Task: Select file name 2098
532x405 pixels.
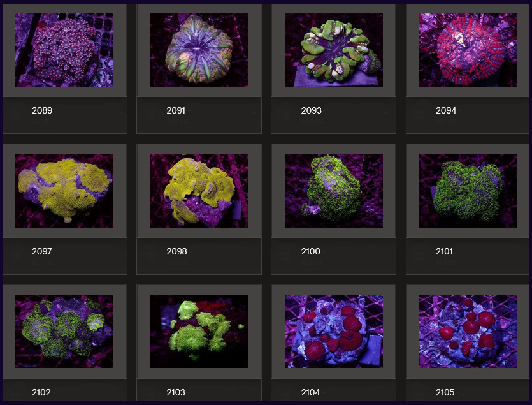Action: point(176,251)
